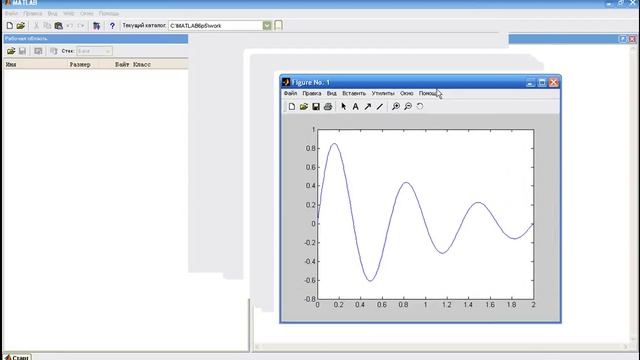The width and height of the screenshot is (640, 360).
Task: Click the command window horizontal scrollbar
Action: pyautogui.click(x=442, y=347)
